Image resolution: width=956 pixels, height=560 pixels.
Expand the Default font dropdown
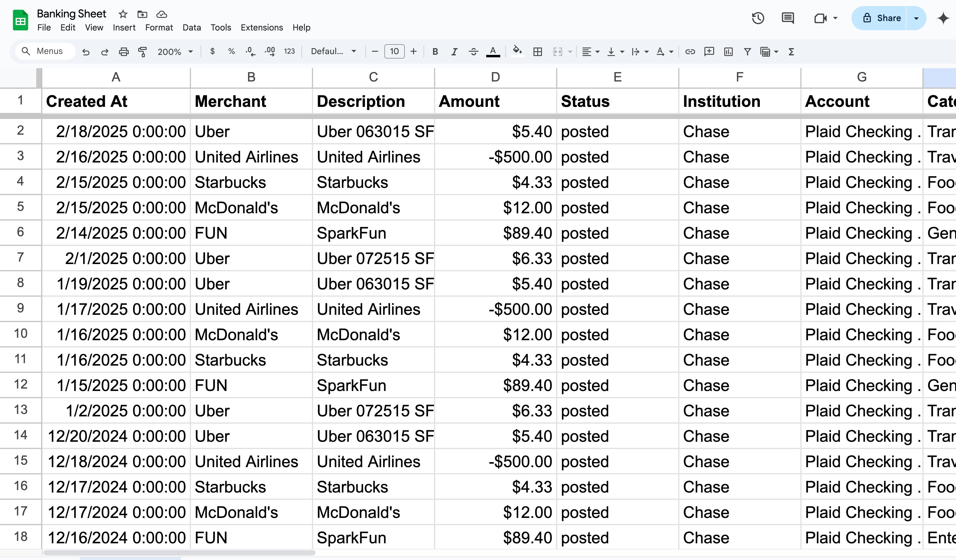pos(333,52)
